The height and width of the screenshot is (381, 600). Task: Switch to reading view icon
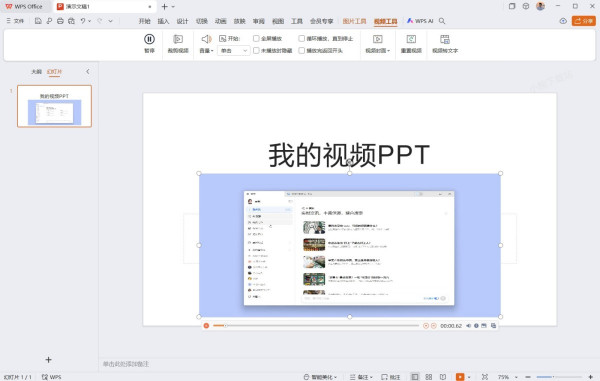[x=443, y=377]
